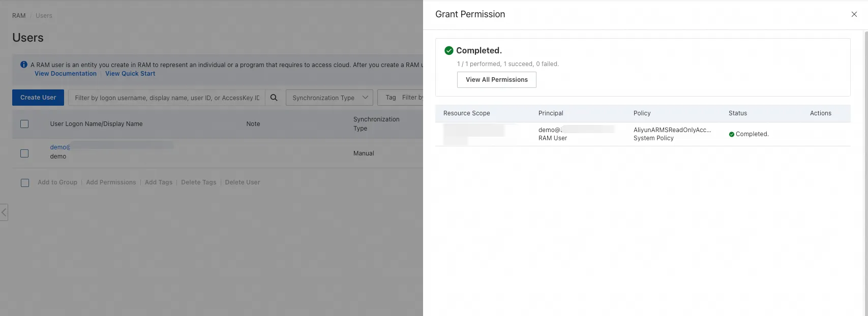Viewport: 868px width, 316px height.
Task: Open View Documentation link
Action: (x=66, y=74)
